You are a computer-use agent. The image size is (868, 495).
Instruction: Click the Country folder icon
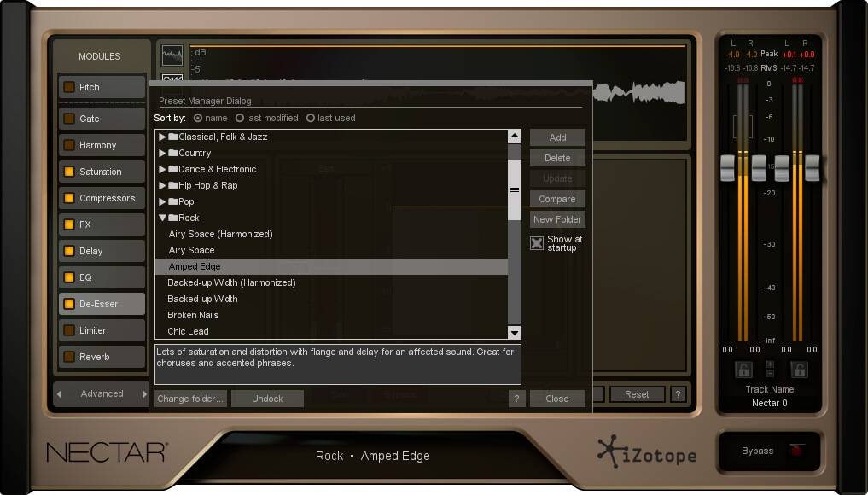pyautogui.click(x=172, y=153)
